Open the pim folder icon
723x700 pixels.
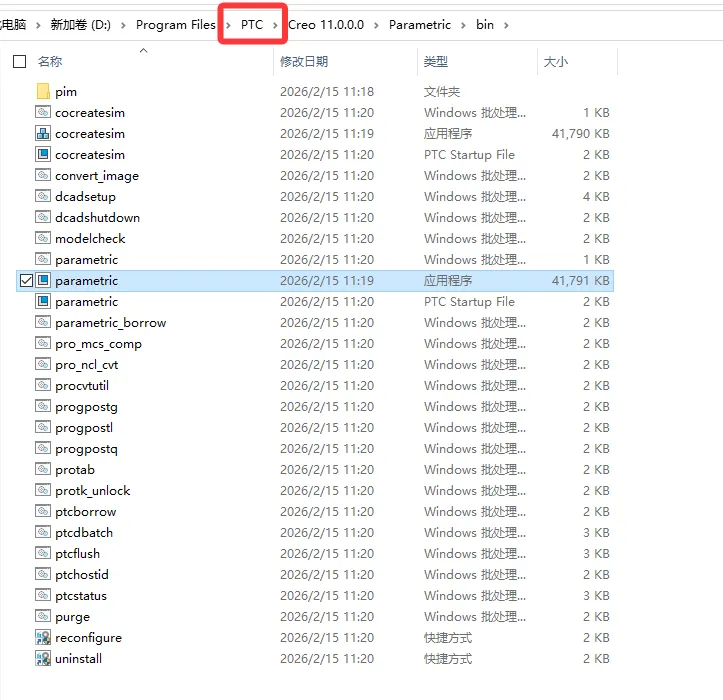pyautogui.click(x=43, y=91)
